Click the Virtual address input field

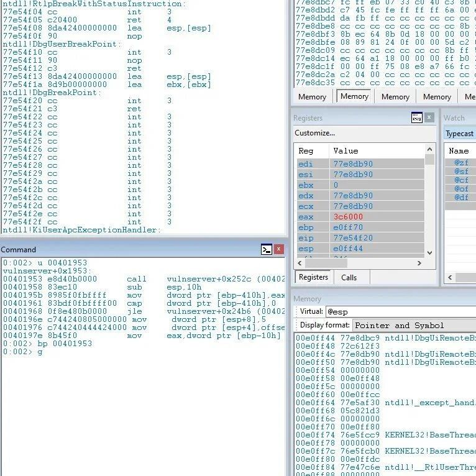tap(401, 312)
